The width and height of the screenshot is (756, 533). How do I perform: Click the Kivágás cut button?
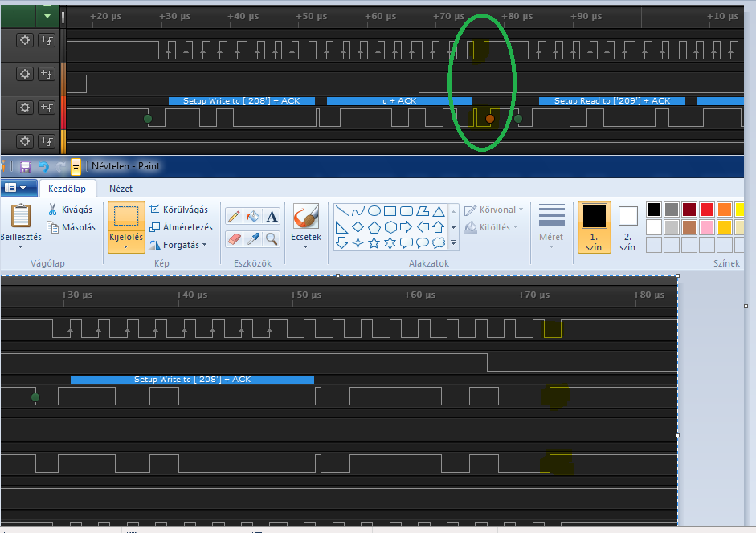click(71, 210)
